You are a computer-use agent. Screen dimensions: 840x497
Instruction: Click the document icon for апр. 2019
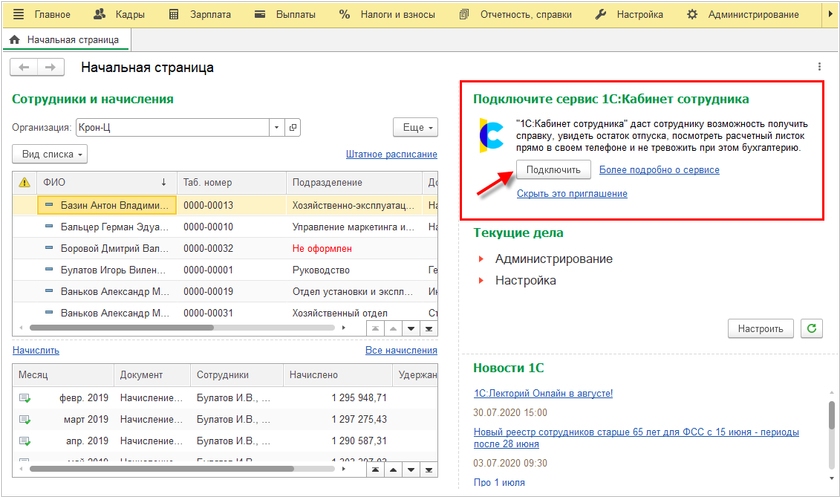coord(25,441)
